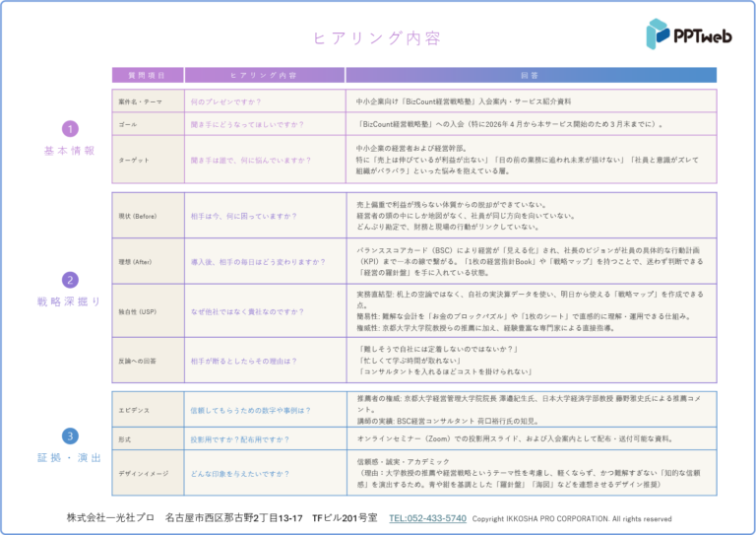Click the 独自性 (USP) cell

(148, 311)
